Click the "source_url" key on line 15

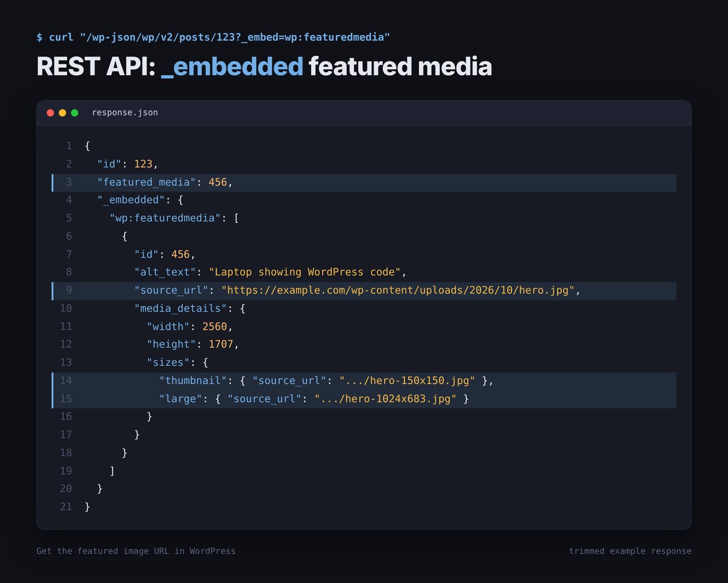point(265,399)
